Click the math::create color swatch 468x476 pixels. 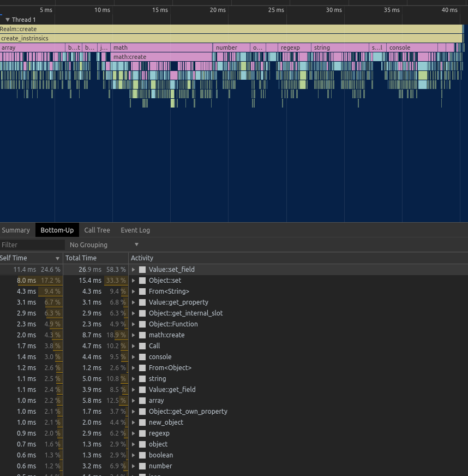[x=142, y=335]
